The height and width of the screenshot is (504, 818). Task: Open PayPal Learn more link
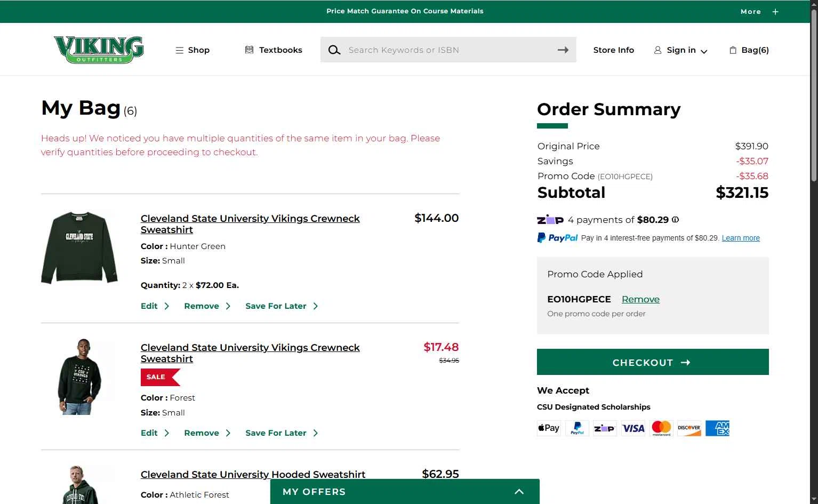click(741, 238)
